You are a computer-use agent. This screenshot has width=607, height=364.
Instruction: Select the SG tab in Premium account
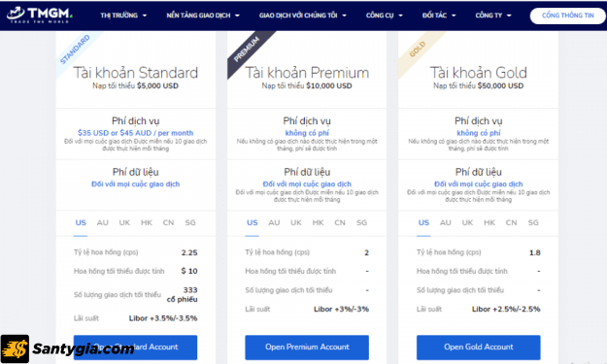pyautogui.click(x=361, y=223)
